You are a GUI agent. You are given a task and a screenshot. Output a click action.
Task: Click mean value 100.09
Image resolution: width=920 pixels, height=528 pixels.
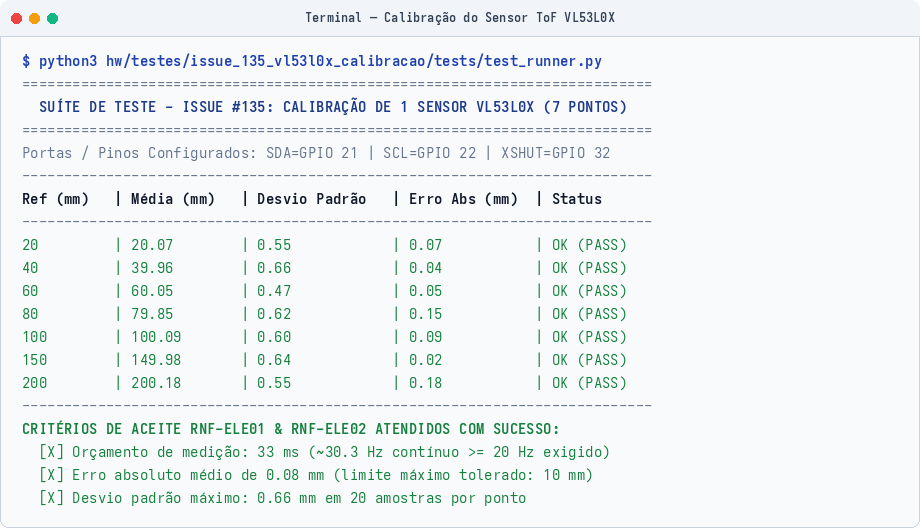156,337
